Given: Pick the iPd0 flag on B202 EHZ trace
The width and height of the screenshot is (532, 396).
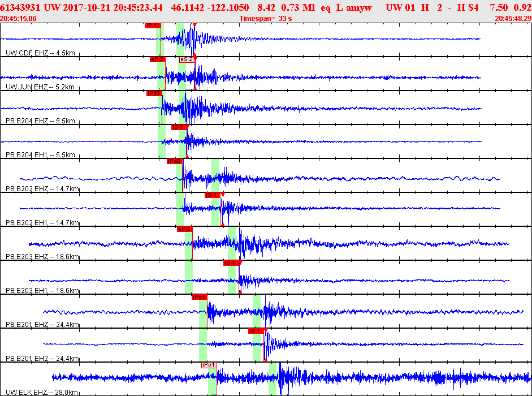Looking at the screenshot, I should [174, 161].
